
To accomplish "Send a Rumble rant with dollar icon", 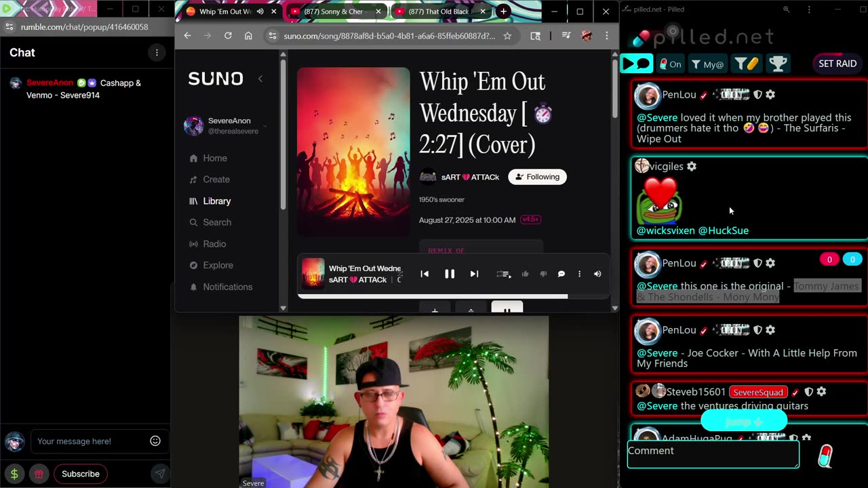I will [14, 474].
